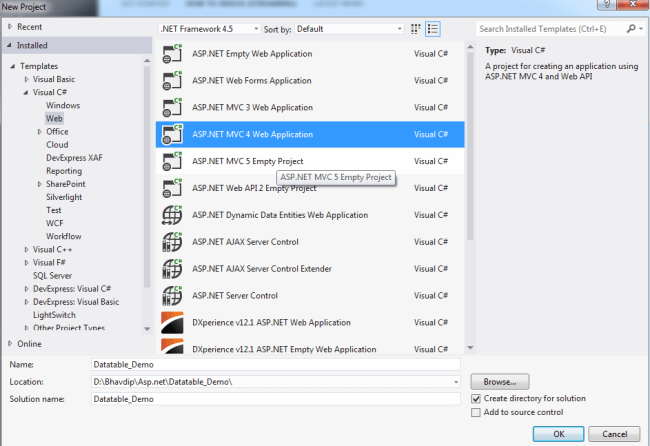Click the ASP.NET MVC 4 Web Application icon
650x446 pixels.
tap(172, 134)
